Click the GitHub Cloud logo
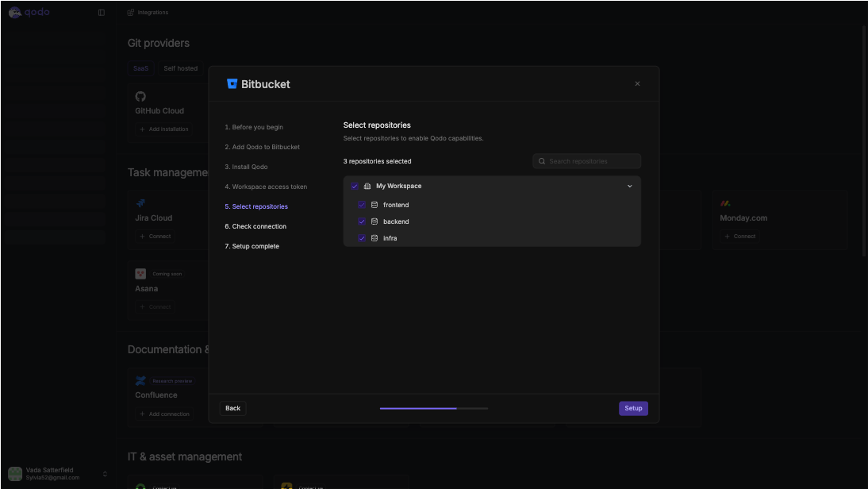 click(140, 96)
